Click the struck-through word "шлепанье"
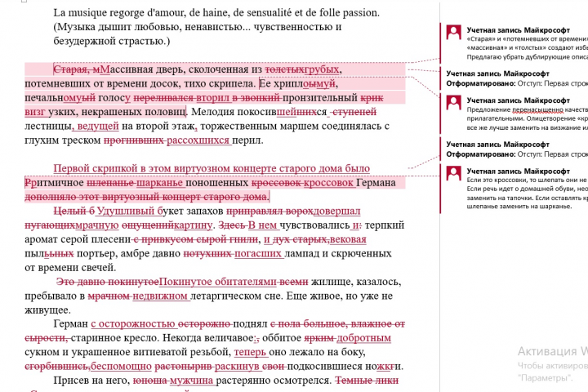The width and height of the screenshot is (588, 392). click(110, 183)
